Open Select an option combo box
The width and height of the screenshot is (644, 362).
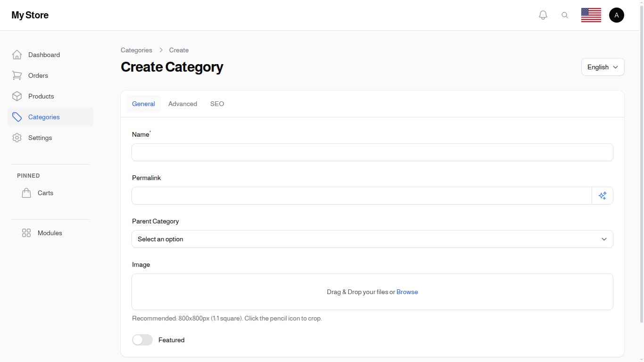click(x=372, y=239)
